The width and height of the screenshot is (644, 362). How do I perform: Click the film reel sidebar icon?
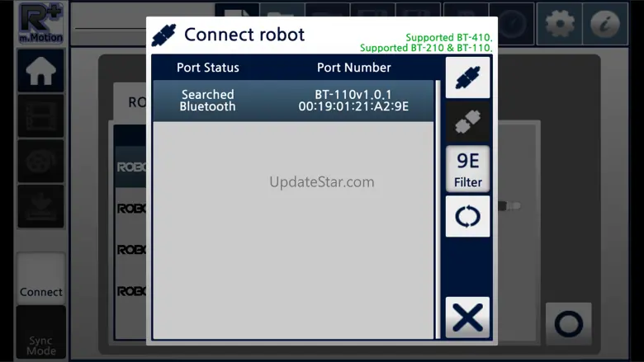coord(40,161)
